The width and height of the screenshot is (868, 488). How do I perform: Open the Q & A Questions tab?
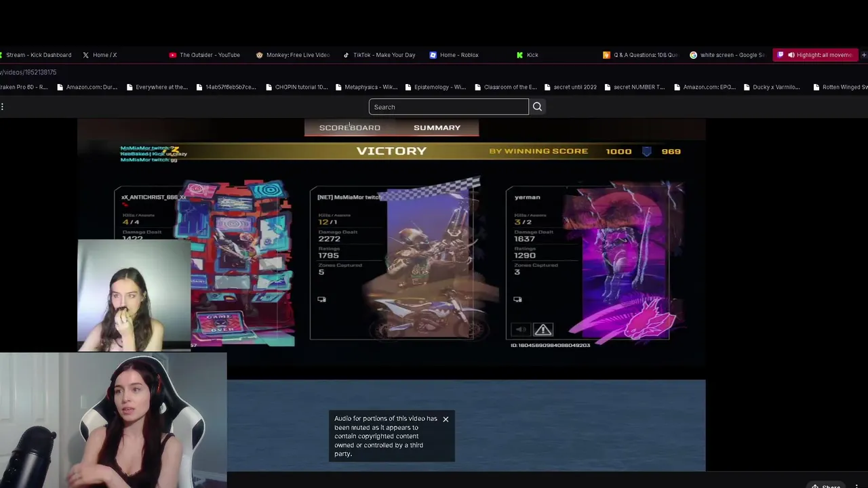point(641,55)
